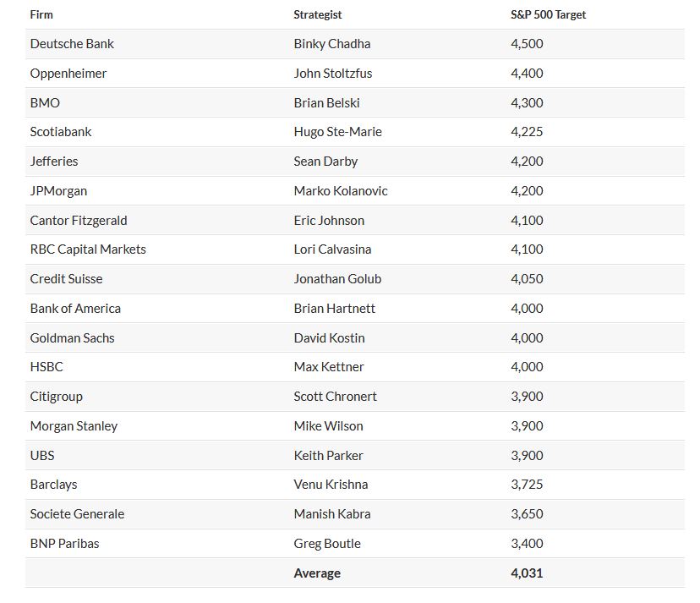Select the Bank of America cell

tap(75, 309)
